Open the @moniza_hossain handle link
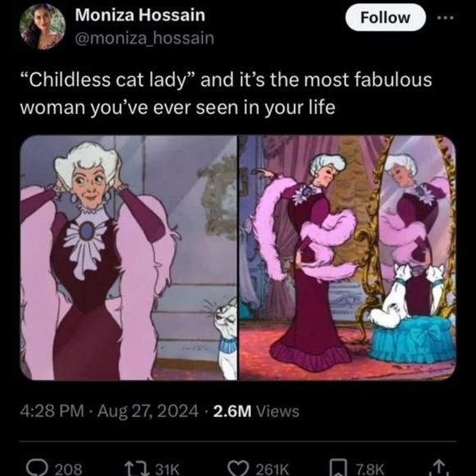 [x=144, y=39]
